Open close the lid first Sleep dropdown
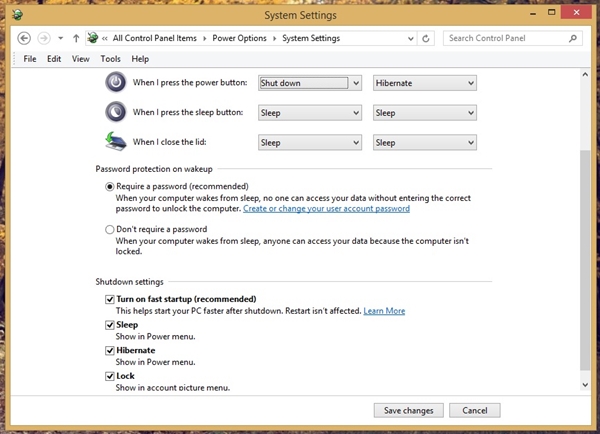 (x=310, y=143)
